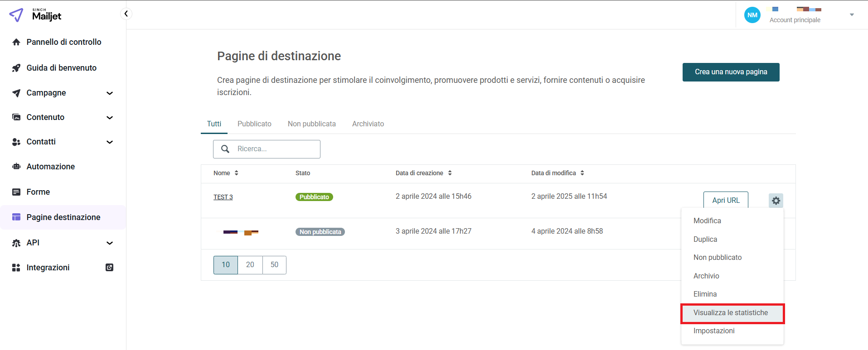Viewport: 868px width, 350px height.
Task: Open the TEST 3 page link
Action: point(223,197)
